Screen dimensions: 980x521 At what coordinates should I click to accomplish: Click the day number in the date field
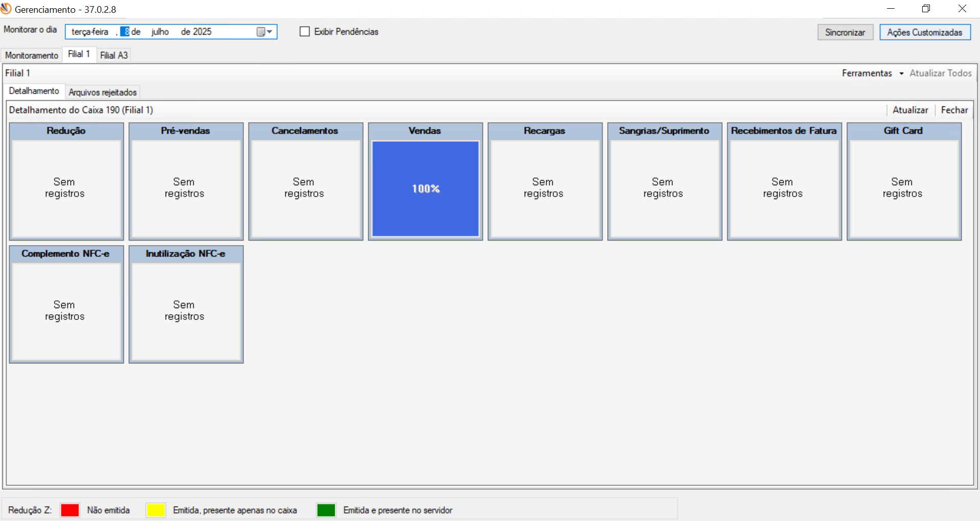tap(125, 32)
